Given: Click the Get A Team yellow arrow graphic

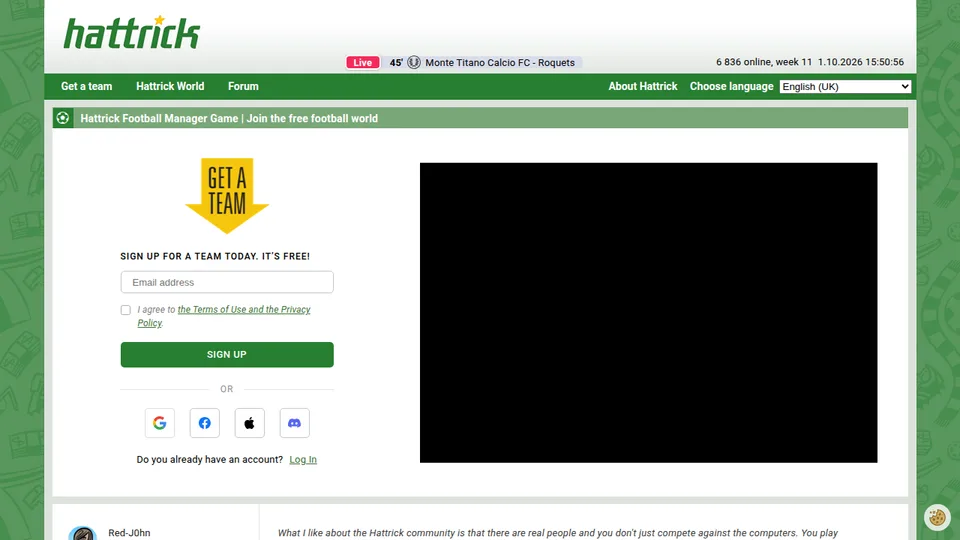Looking at the screenshot, I should coord(227,196).
